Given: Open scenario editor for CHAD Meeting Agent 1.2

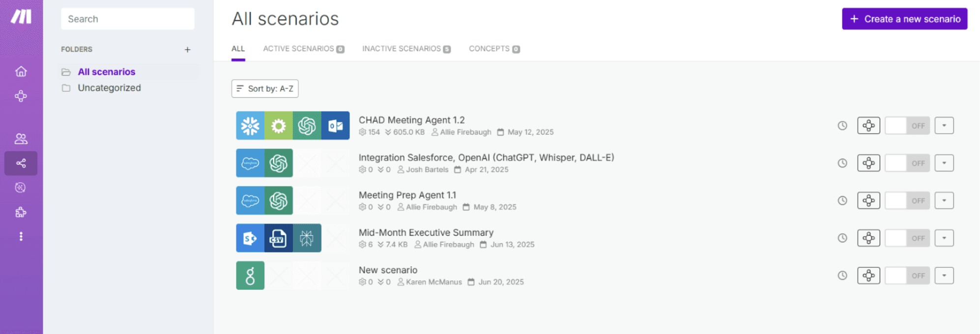Looking at the screenshot, I should coord(868,126).
